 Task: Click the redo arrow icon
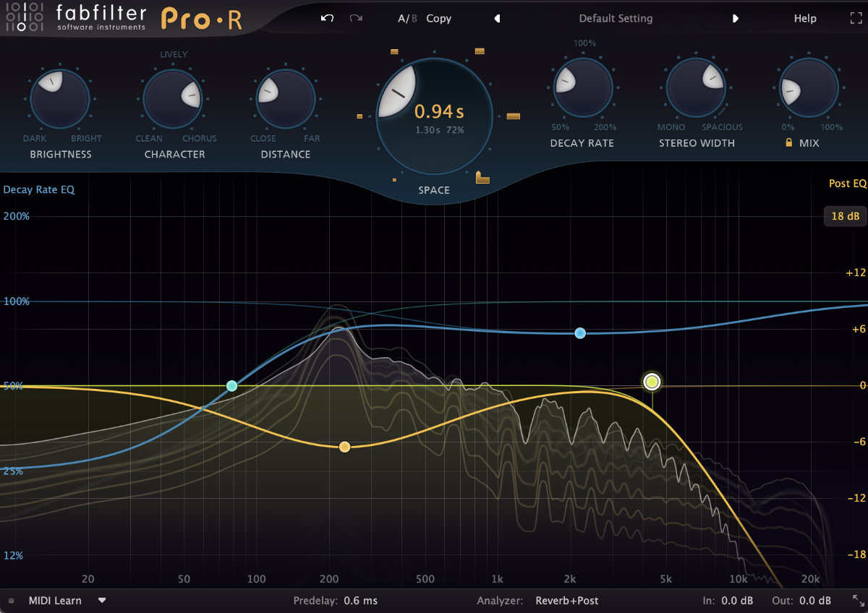pyautogui.click(x=356, y=19)
